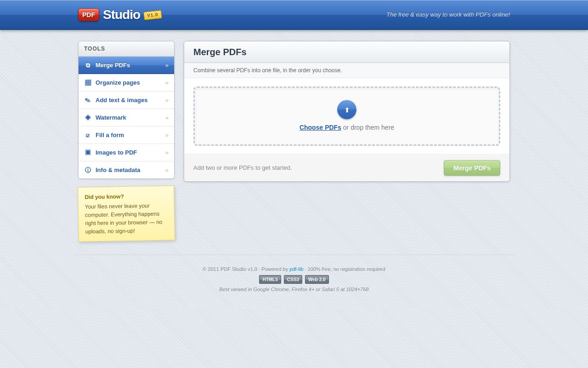This screenshot has width=588, height=368.
Task: Click the "Merge PDFs" panel heading
Action: (x=220, y=52)
